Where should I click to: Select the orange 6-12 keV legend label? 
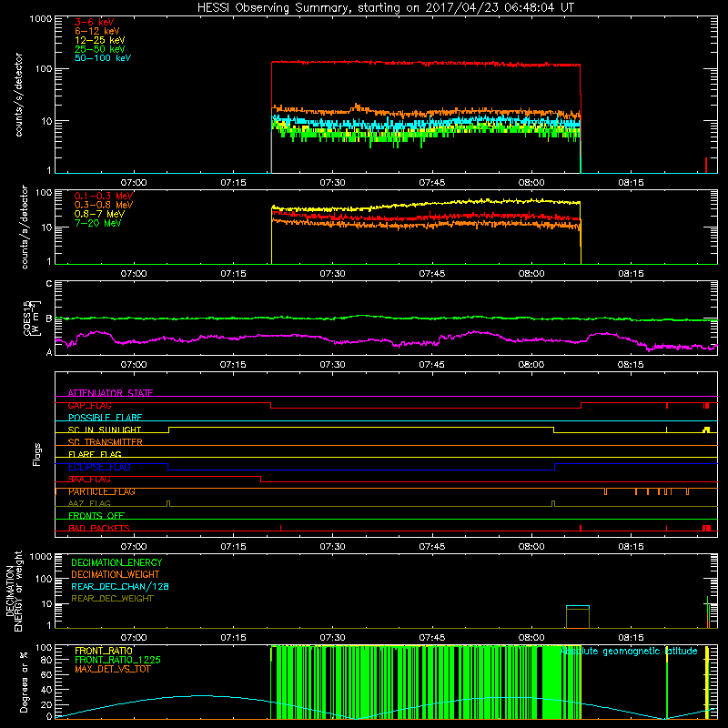[97, 31]
